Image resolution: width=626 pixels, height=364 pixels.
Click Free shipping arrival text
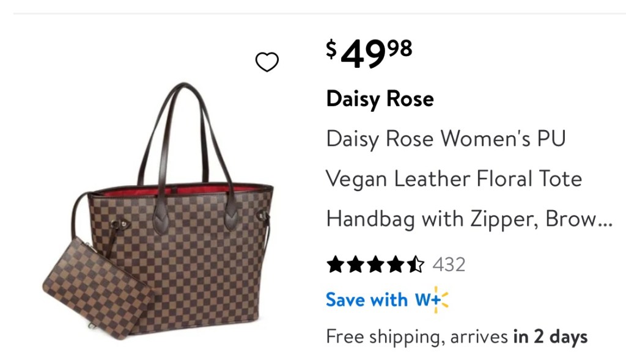(457, 337)
